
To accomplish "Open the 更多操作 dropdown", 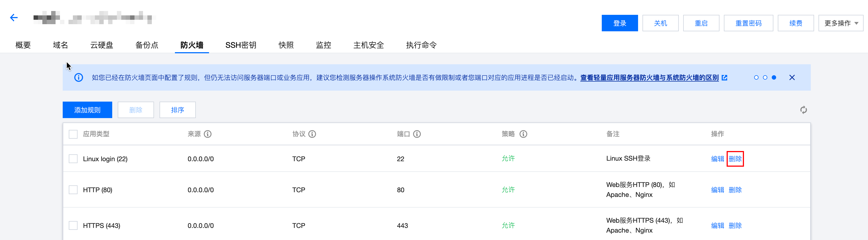I will 841,23.
